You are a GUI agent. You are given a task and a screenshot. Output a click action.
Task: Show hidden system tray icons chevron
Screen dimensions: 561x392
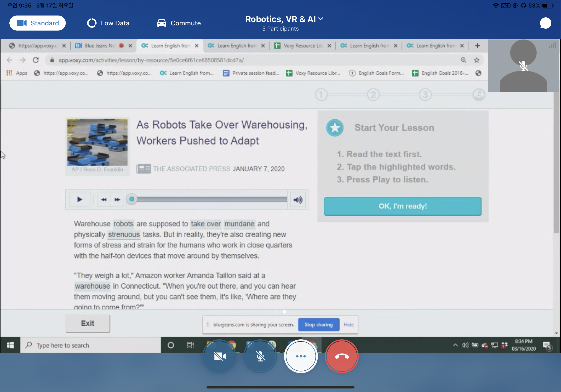pyautogui.click(x=455, y=345)
